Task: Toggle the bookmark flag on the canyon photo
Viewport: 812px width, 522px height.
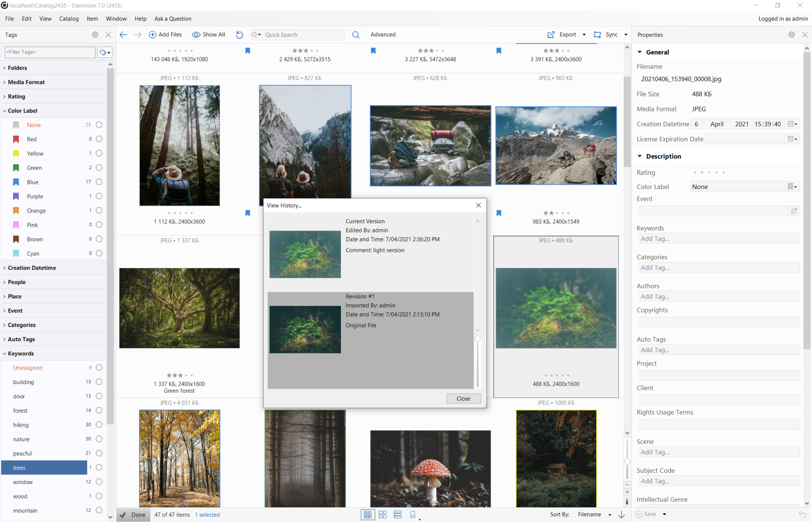Action: click(247, 213)
